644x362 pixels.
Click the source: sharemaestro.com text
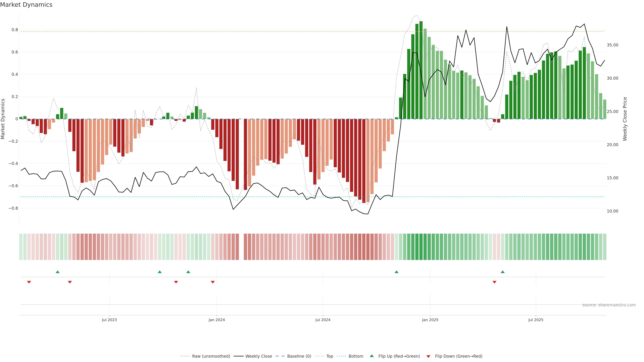click(609, 305)
